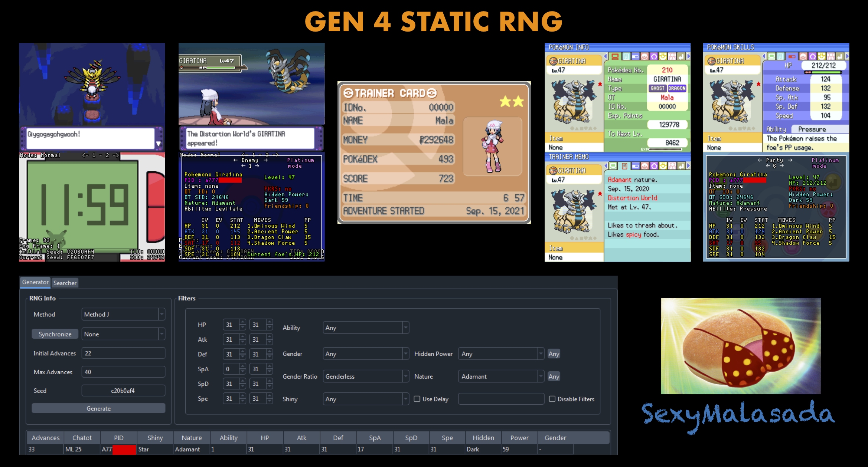Toggle the Synchronize button
Screen dimensions: 868x467
(x=55, y=334)
